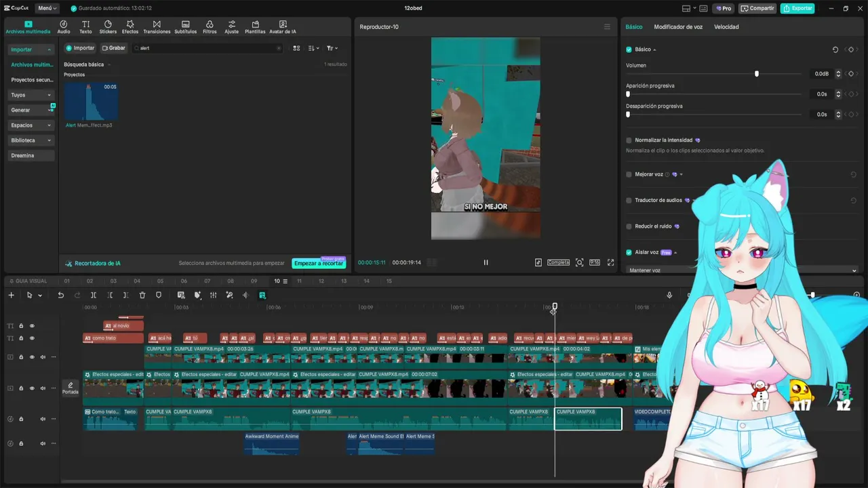Image resolution: width=868 pixels, height=488 pixels.
Task: Open the Avatar de IA tab
Action: [283, 27]
